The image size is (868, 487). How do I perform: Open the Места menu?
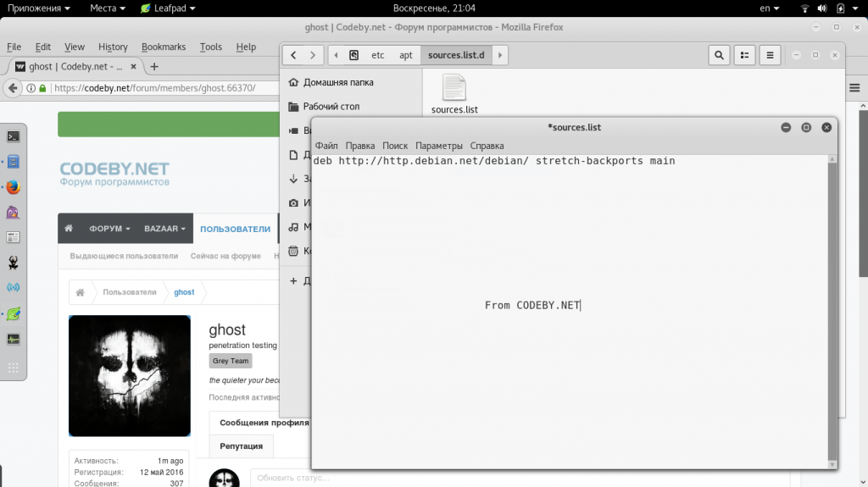coord(108,8)
